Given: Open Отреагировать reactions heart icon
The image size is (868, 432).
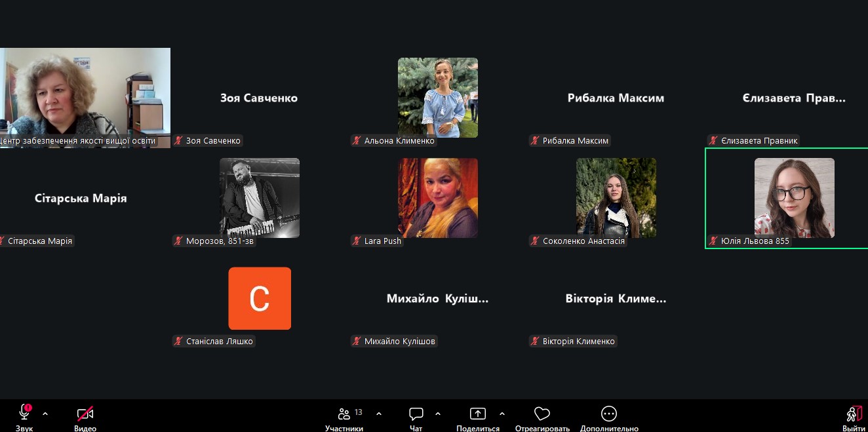Looking at the screenshot, I should pyautogui.click(x=542, y=414).
